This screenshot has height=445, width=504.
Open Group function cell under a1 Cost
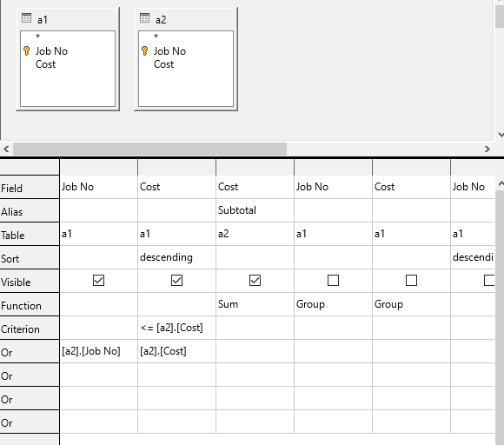[x=411, y=304]
